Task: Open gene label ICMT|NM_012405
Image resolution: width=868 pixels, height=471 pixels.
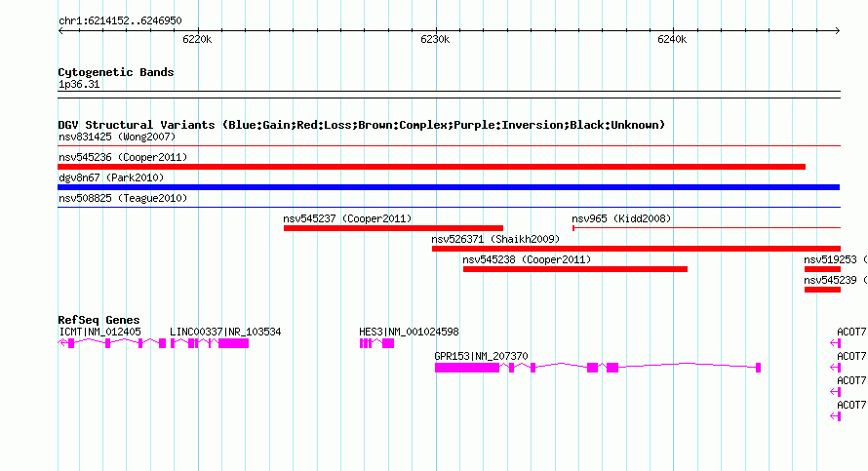Action: [x=99, y=333]
